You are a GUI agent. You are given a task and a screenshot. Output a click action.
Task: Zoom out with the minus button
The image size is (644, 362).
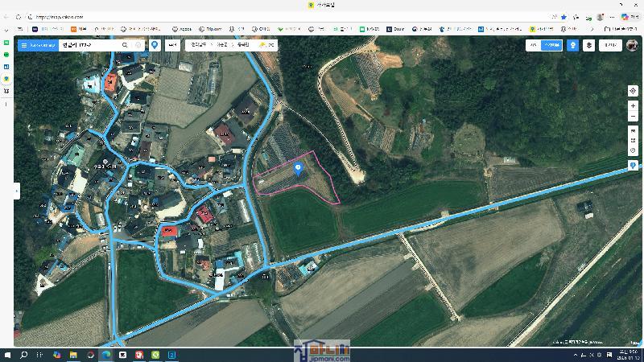634,117
